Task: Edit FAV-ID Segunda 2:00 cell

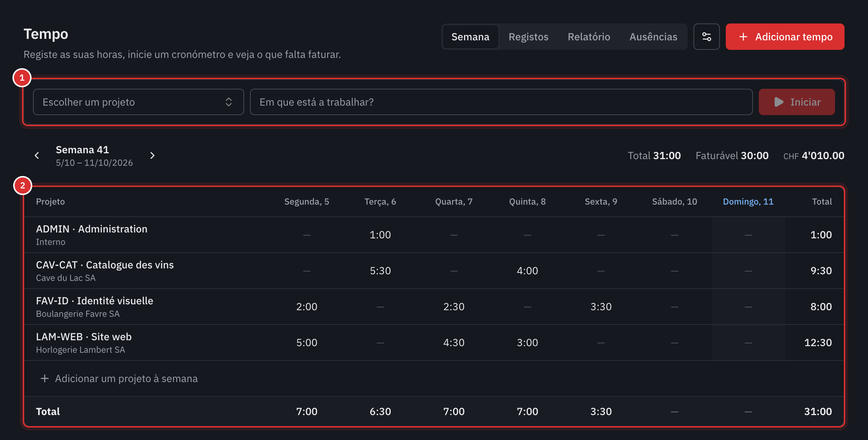Action: [306, 307]
